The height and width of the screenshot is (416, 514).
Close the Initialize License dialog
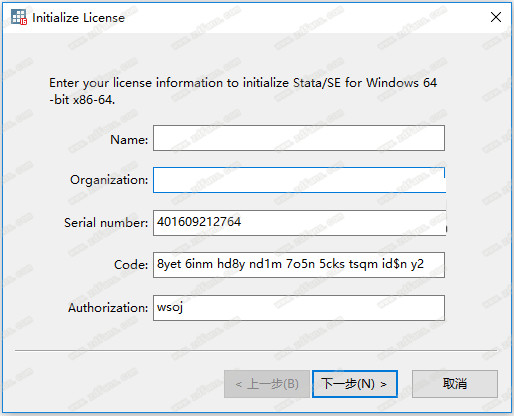click(496, 17)
